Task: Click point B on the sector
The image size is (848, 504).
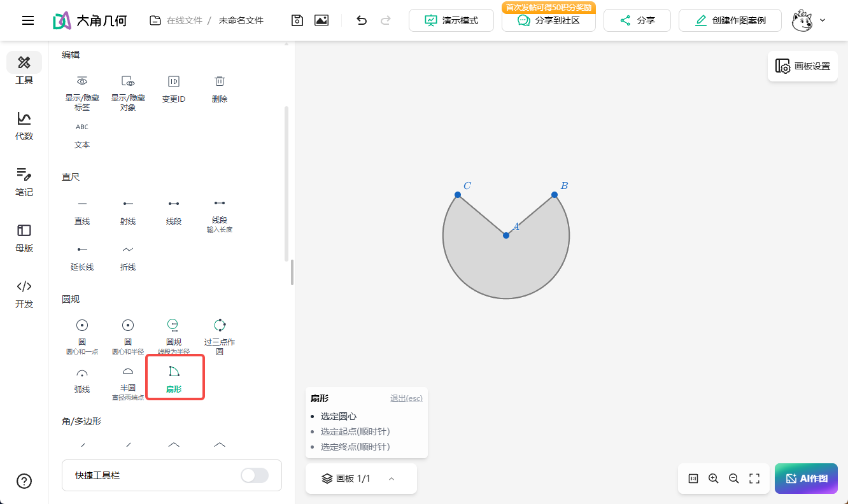Action: [x=555, y=195]
